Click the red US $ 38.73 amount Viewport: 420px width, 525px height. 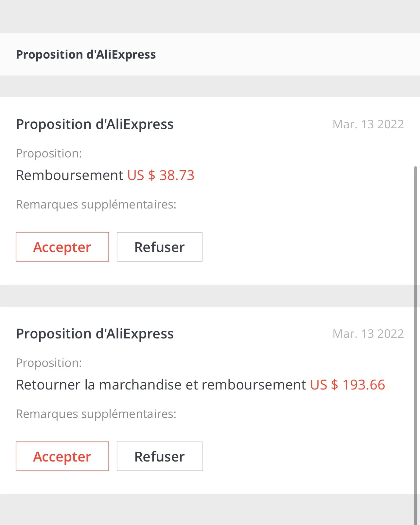pyautogui.click(x=161, y=175)
